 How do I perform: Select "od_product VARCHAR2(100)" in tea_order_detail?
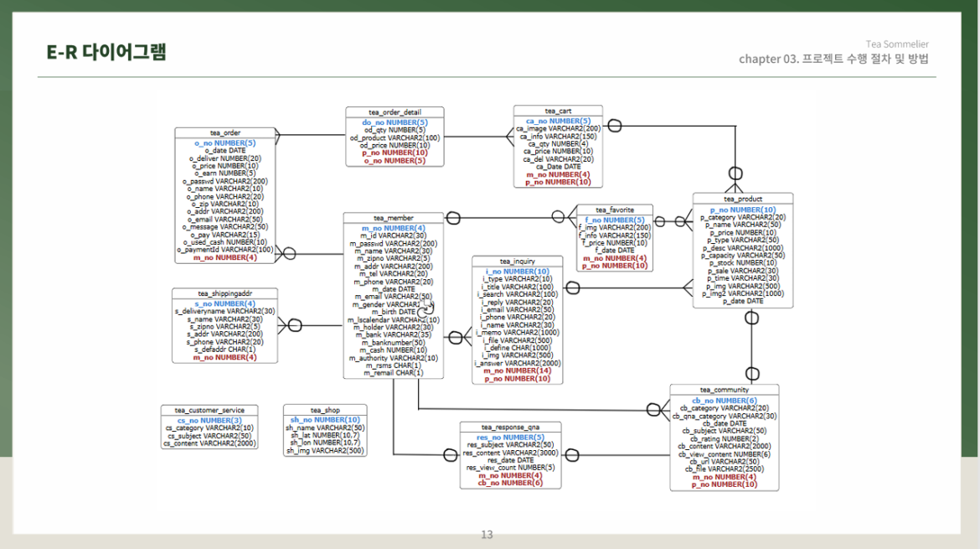[x=395, y=138]
